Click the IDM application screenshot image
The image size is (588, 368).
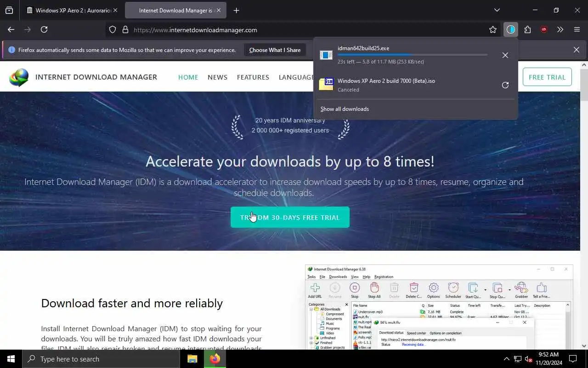439,307
